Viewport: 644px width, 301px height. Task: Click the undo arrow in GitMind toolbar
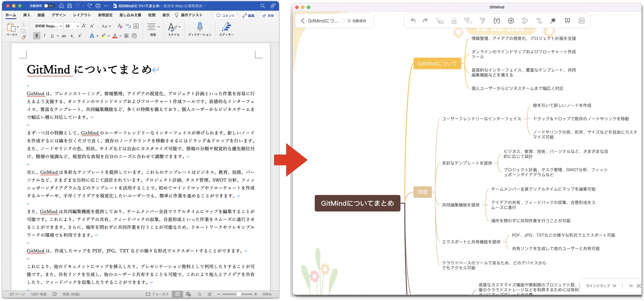point(413,21)
